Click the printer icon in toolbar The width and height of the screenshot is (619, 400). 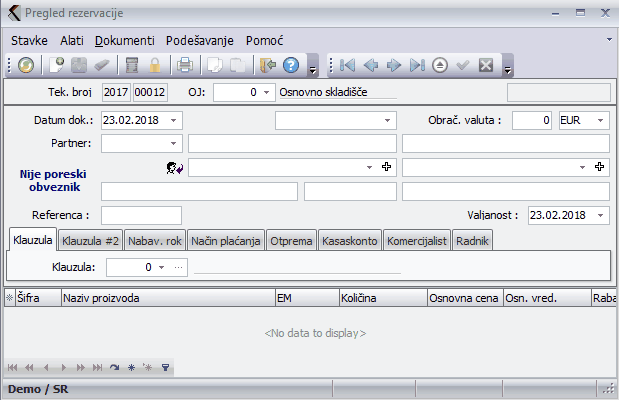(x=185, y=66)
